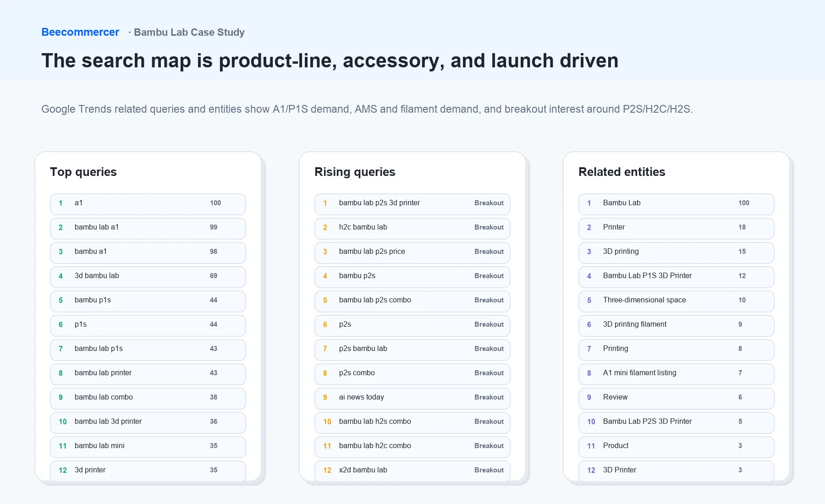
Task: Click the Breakout label beside "ai news today"
Action: (x=489, y=397)
